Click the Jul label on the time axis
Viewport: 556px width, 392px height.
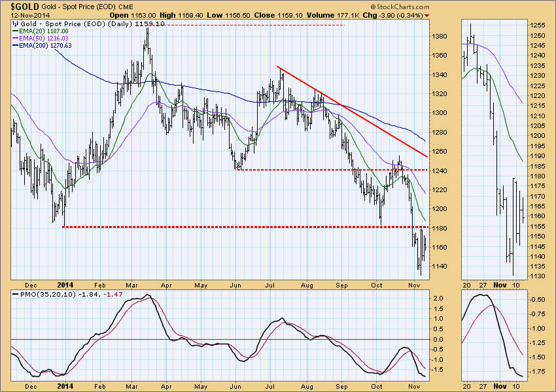tap(269, 286)
